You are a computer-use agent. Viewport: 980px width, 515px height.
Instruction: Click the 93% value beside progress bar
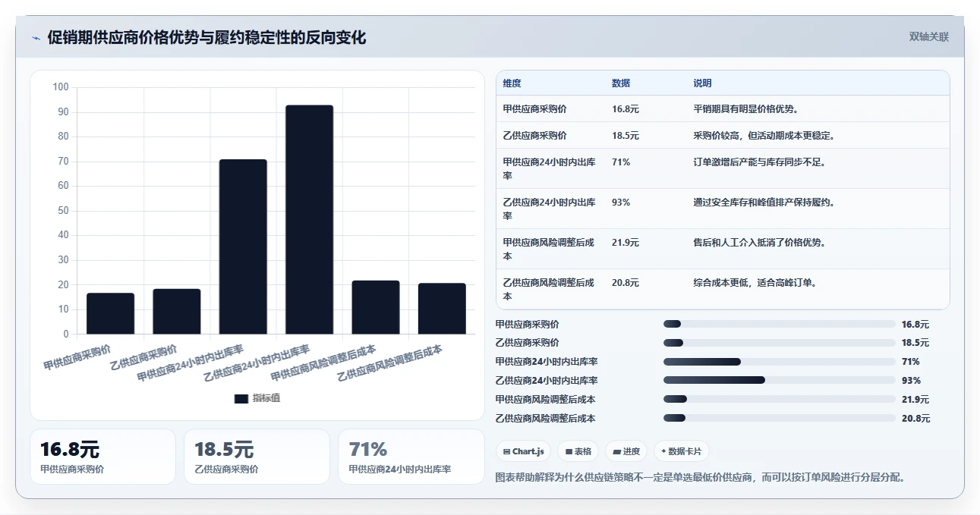pyautogui.click(x=911, y=381)
